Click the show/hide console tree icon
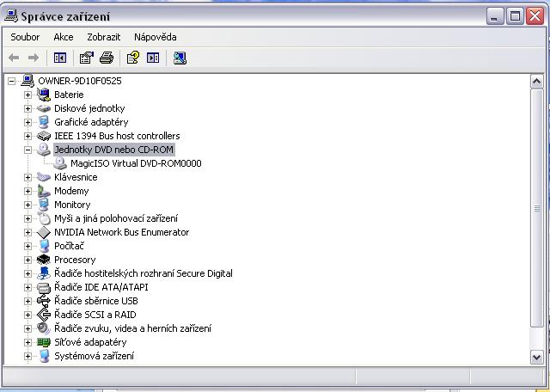 [60, 58]
